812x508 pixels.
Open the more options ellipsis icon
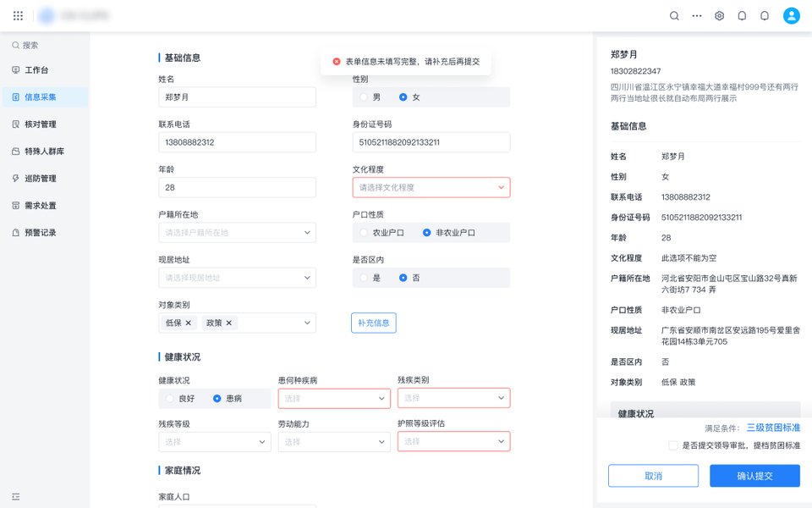click(x=697, y=15)
